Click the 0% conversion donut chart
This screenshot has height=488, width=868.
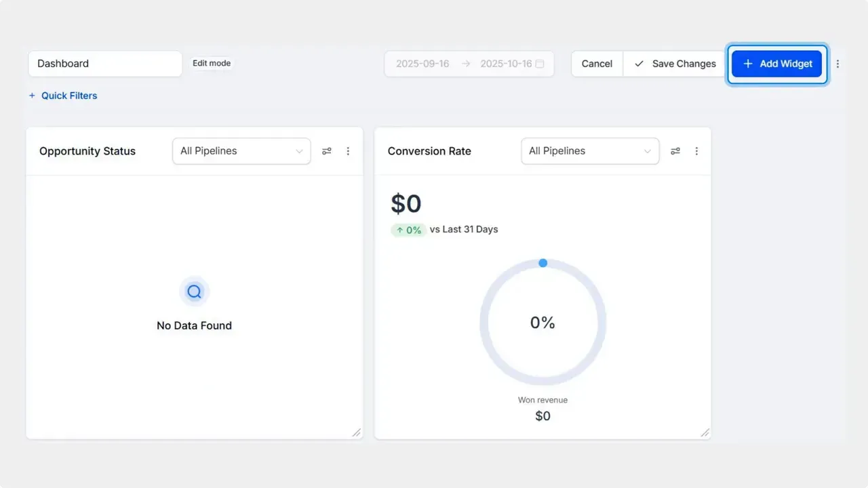tap(542, 322)
